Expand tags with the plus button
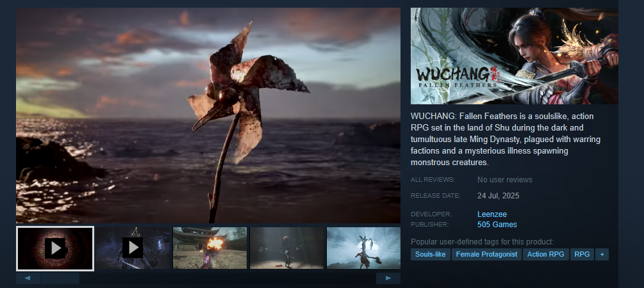 coord(602,254)
